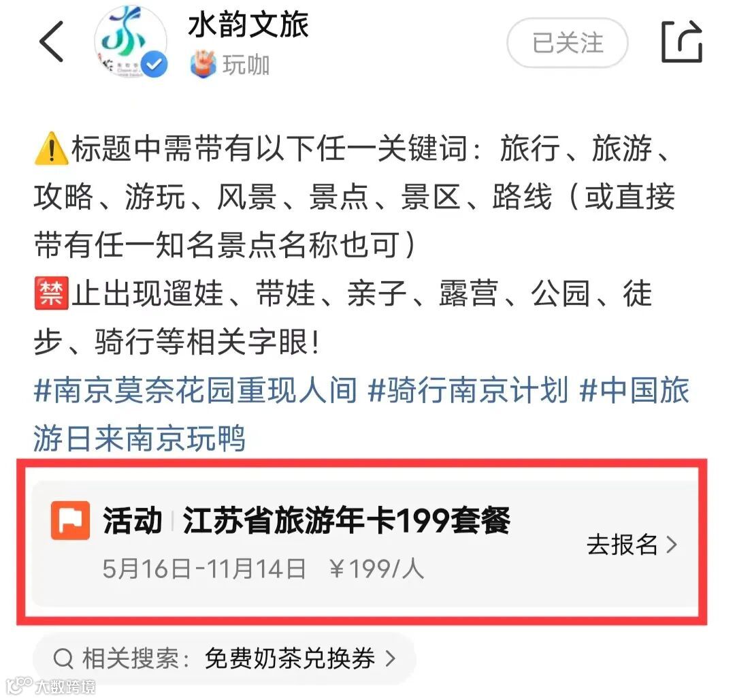Tap the ¥199/人 price label
Screen dimensions: 735x700
[376, 569]
